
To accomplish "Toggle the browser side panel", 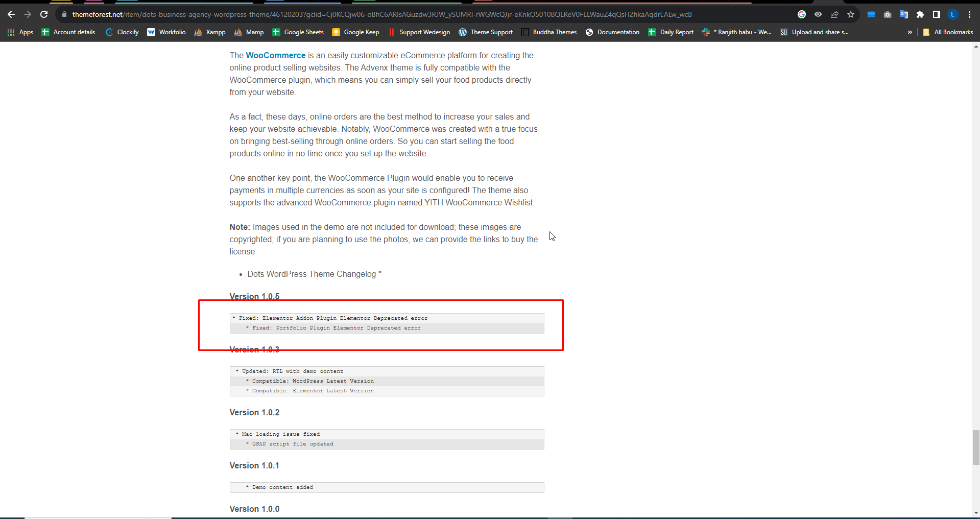I will (x=937, y=14).
